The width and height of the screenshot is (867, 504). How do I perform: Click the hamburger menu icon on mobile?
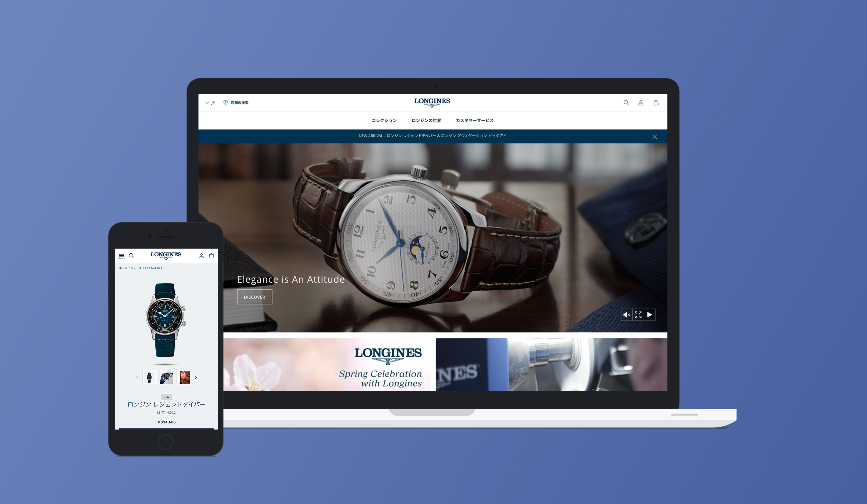tap(121, 255)
